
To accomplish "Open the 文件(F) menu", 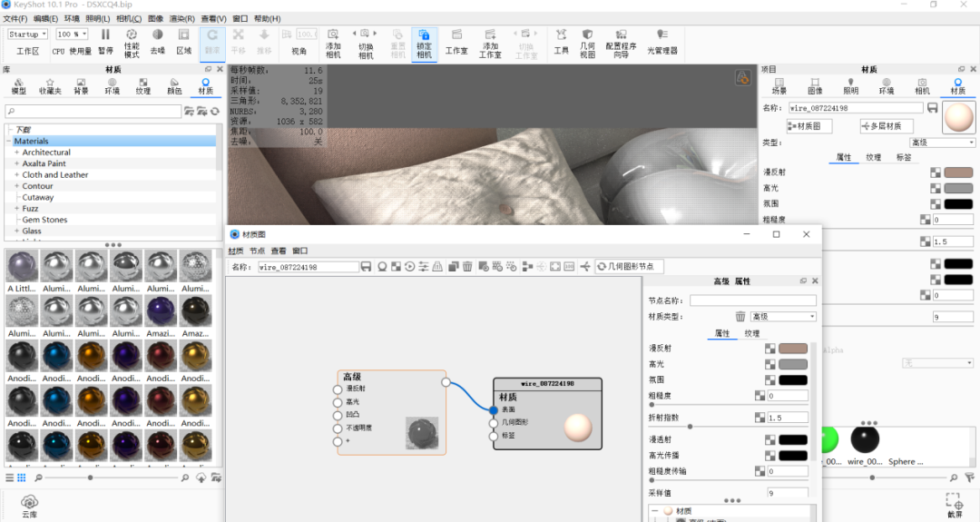I will 15,19.
